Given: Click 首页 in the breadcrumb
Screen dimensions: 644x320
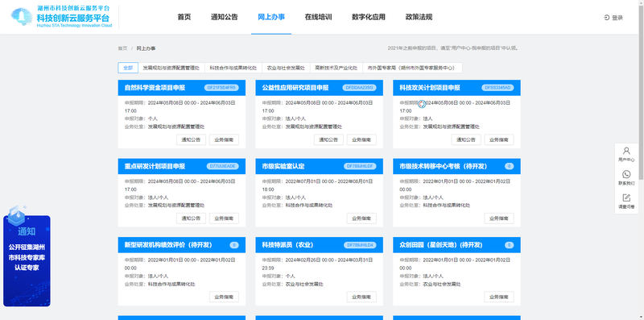Looking at the screenshot, I should point(122,48).
